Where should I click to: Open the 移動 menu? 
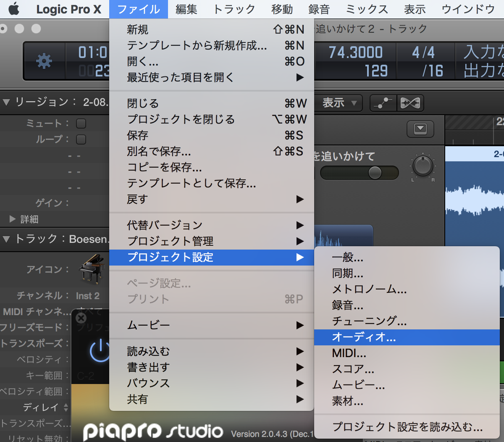pos(282,9)
